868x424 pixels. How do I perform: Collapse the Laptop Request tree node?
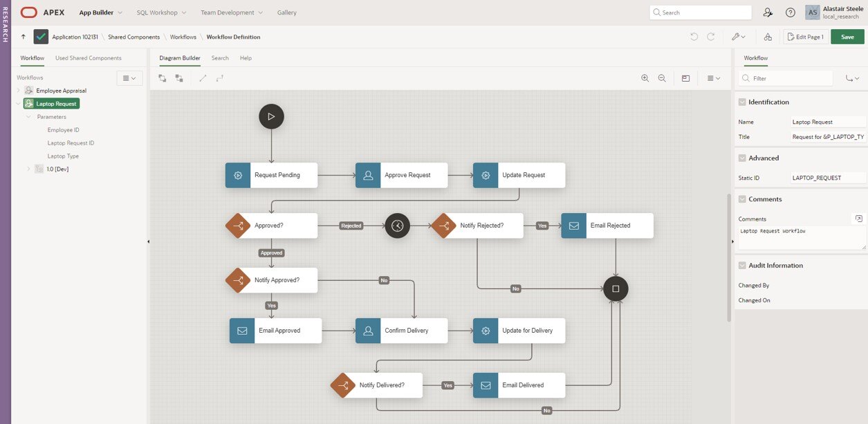coord(19,104)
